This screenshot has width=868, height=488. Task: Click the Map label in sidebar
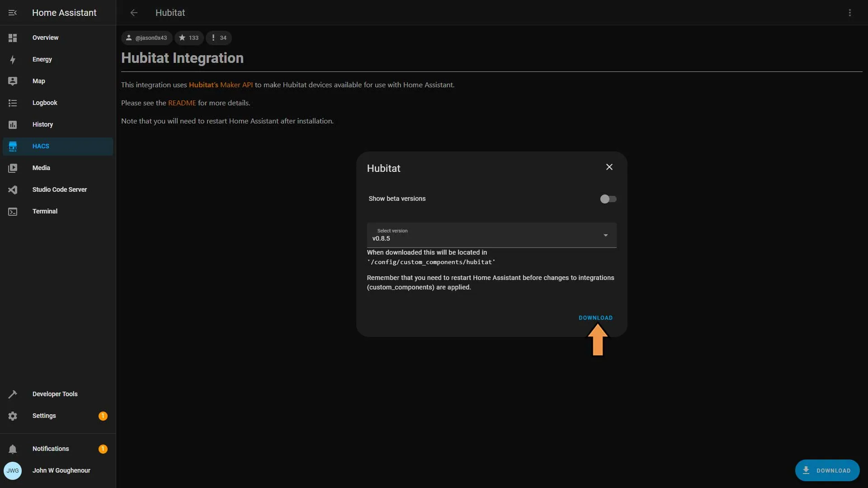tap(39, 81)
